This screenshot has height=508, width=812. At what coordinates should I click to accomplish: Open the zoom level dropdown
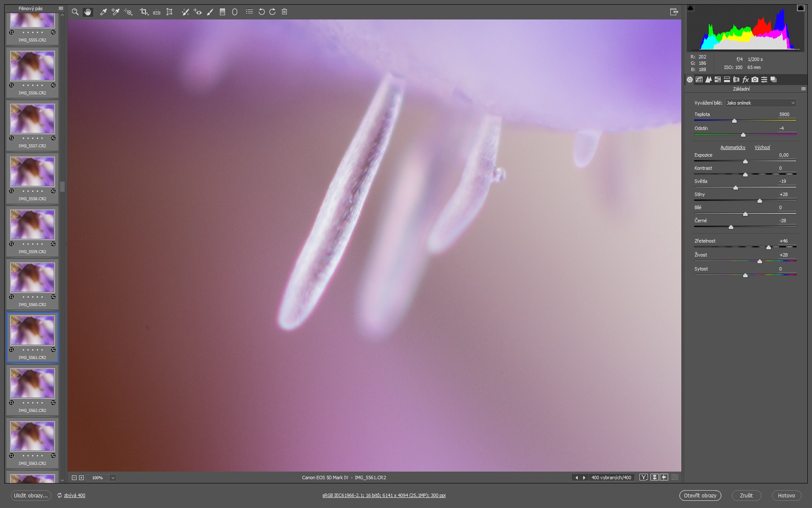113,478
